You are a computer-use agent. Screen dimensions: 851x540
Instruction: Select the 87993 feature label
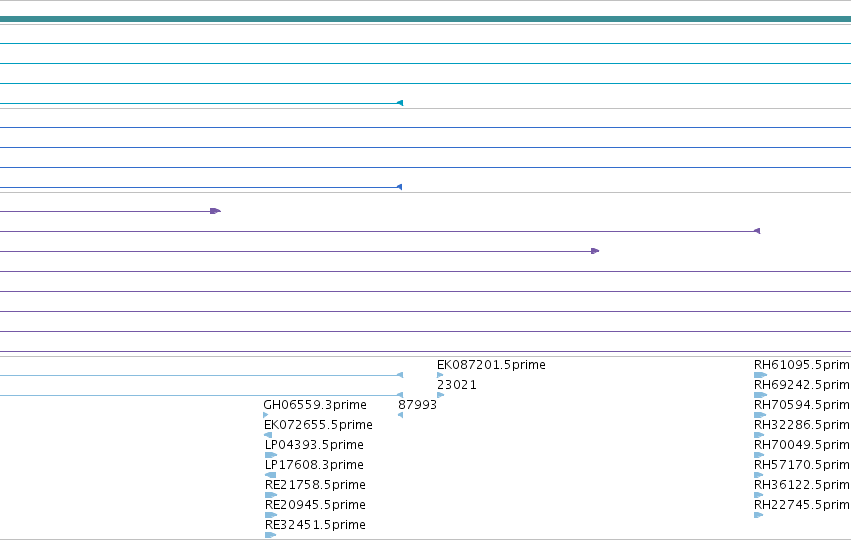click(x=417, y=405)
